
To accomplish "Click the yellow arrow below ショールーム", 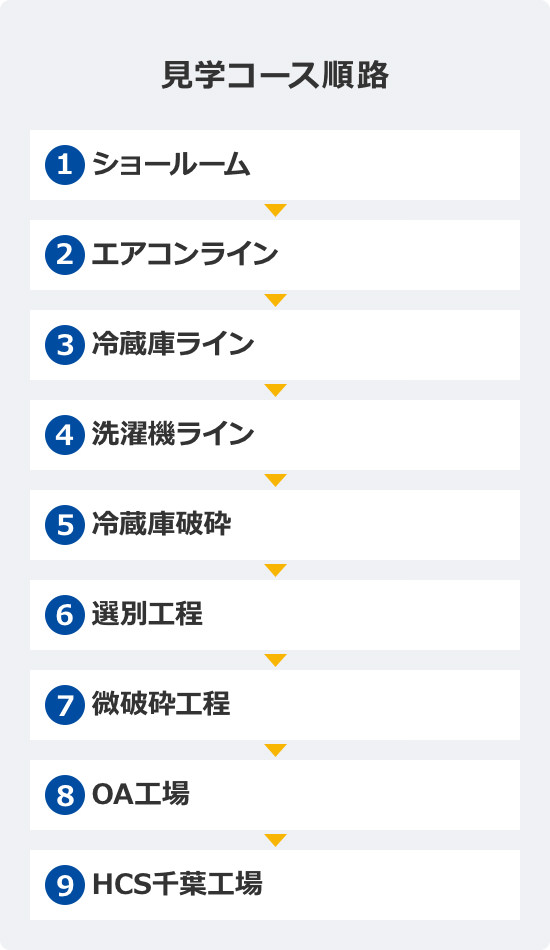I will (x=275, y=210).
